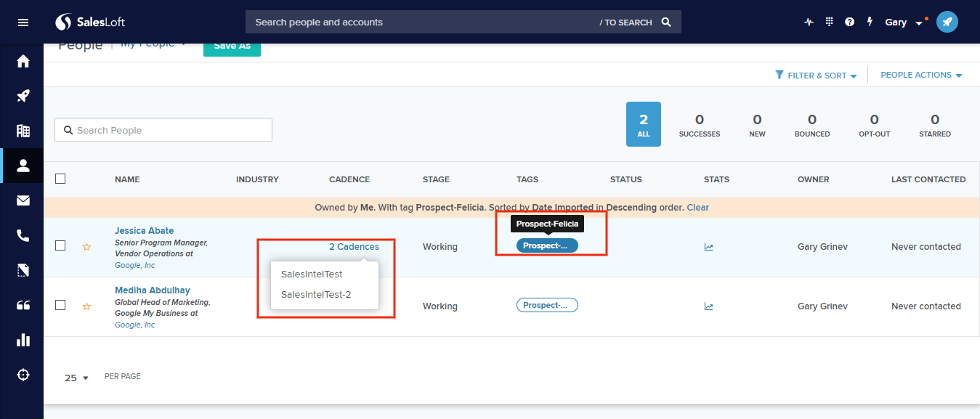Open Cadences rocket icon in sidebar

[23, 96]
